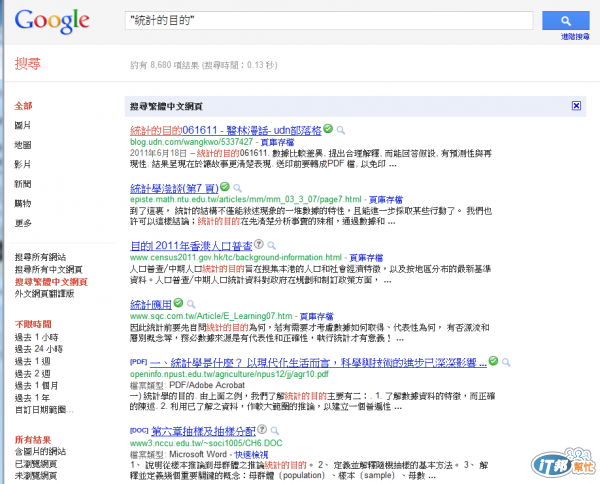
Task: Filter results to 過去 1 年
Action: (x=32, y=398)
